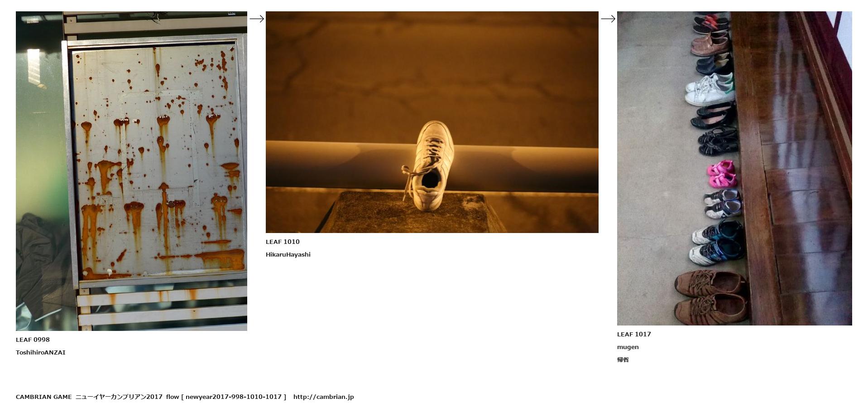Select author name ToshihiroANZAI
The image size is (868, 408).
[x=40, y=352]
